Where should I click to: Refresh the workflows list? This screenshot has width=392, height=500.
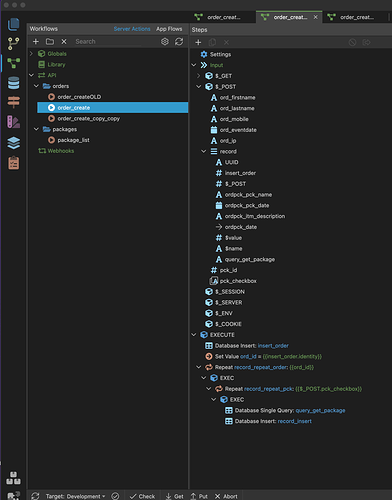click(179, 41)
